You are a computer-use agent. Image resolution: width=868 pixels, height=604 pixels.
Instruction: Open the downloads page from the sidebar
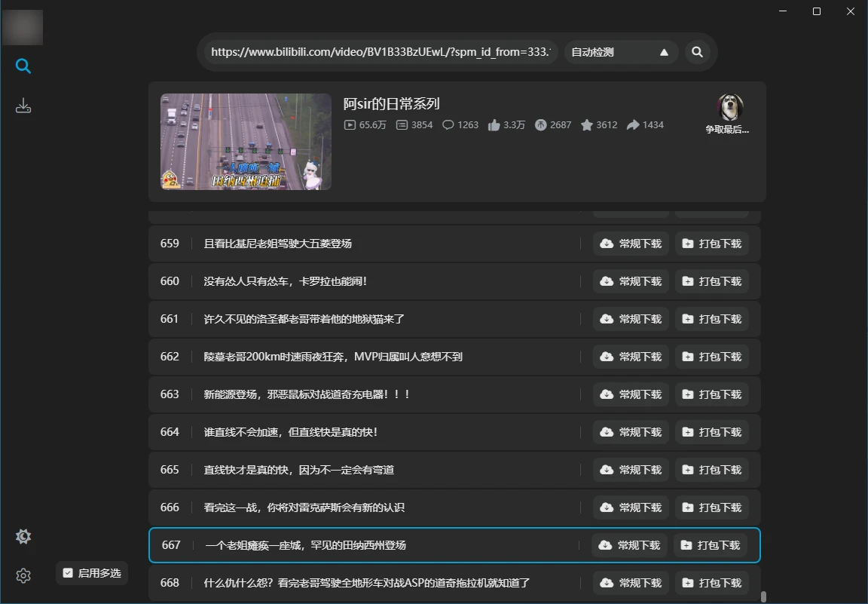pos(23,106)
